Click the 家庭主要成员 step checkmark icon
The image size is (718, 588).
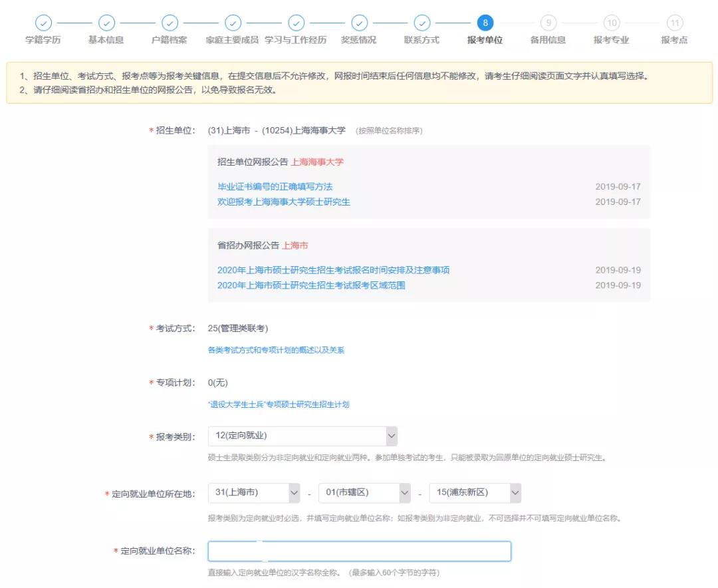(233, 23)
